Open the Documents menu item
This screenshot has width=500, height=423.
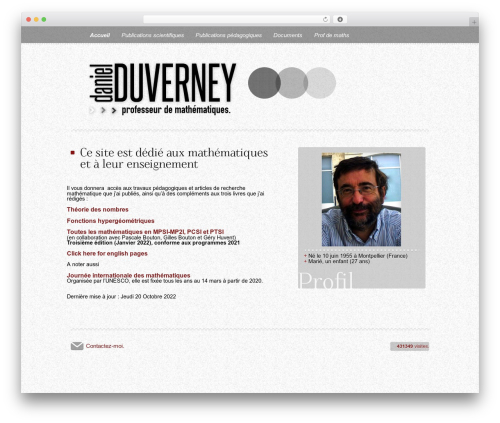288,35
